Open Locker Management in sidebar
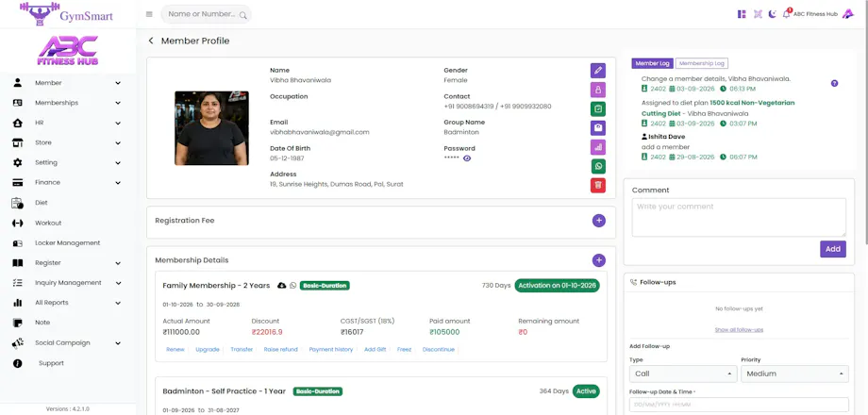The image size is (868, 415). tap(68, 243)
